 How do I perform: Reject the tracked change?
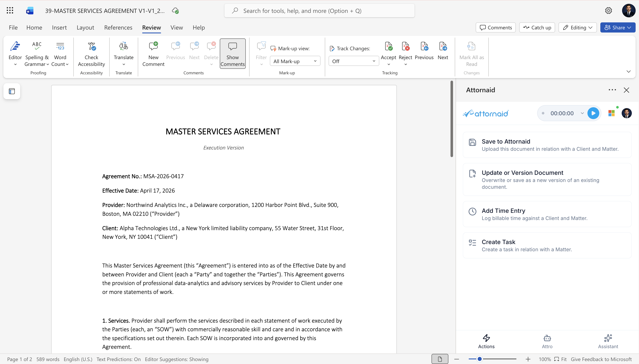point(405,50)
